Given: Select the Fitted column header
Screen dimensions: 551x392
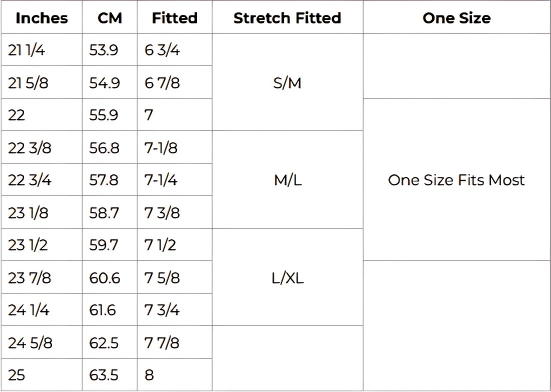Looking at the screenshot, I should [x=175, y=18].
